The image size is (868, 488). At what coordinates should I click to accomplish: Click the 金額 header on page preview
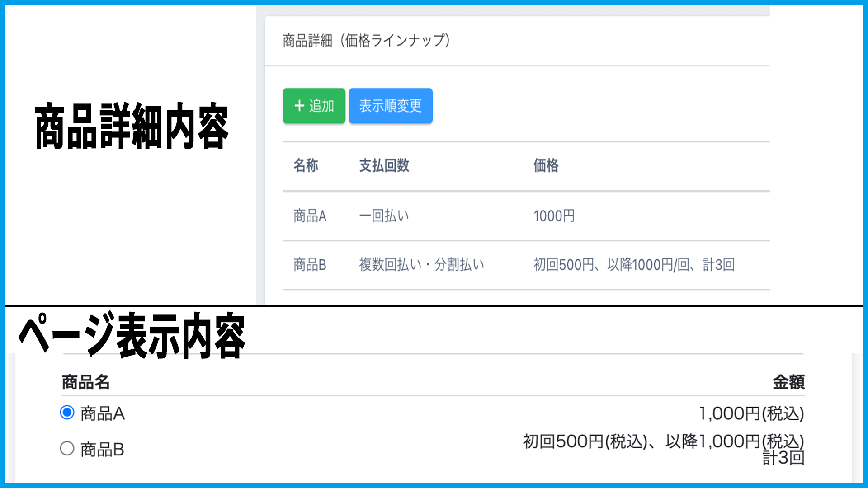[x=788, y=382]
